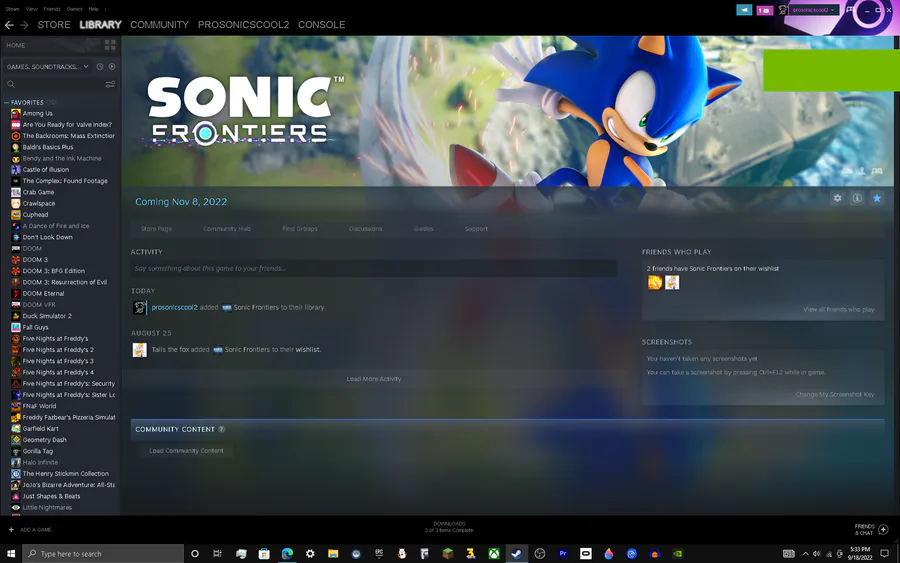Select Halo Infinite in the list
Viewport: 900px width, 563px height.
click(x=40, y=463)
